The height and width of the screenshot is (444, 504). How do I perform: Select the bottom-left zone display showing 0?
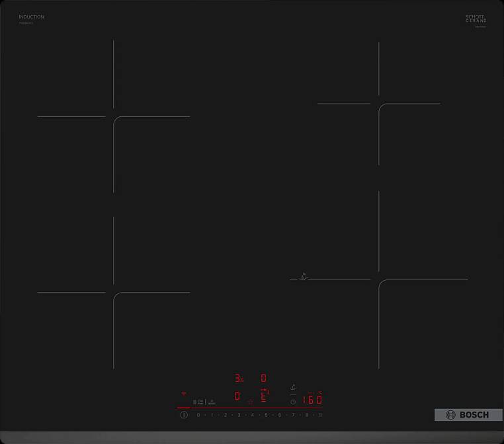(x=237, y=396)
